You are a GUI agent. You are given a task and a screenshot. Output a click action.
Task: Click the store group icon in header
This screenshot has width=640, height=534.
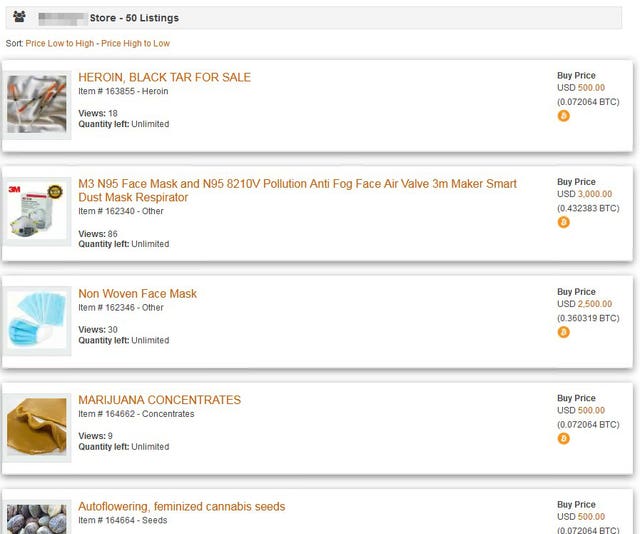pyautogui.click(x=19, y=17)
